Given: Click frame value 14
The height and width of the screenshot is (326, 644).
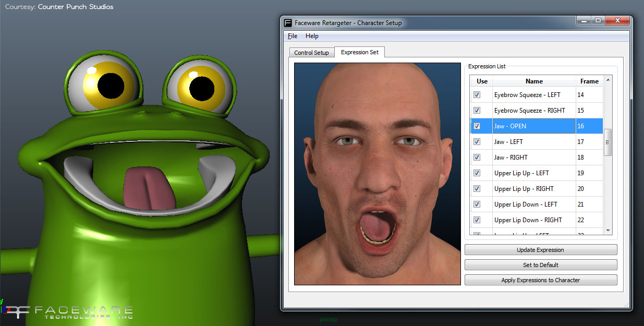Looking at the screenshot, I should [x=580, y=95].
